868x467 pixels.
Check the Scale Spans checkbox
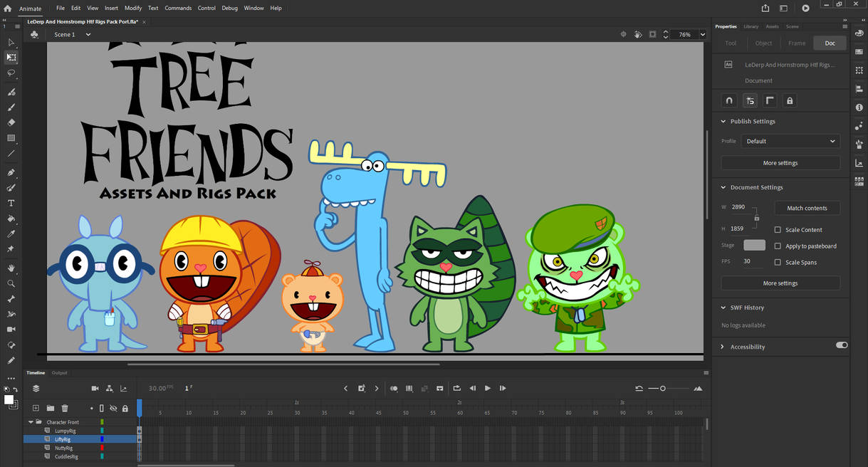click(778, 263)
